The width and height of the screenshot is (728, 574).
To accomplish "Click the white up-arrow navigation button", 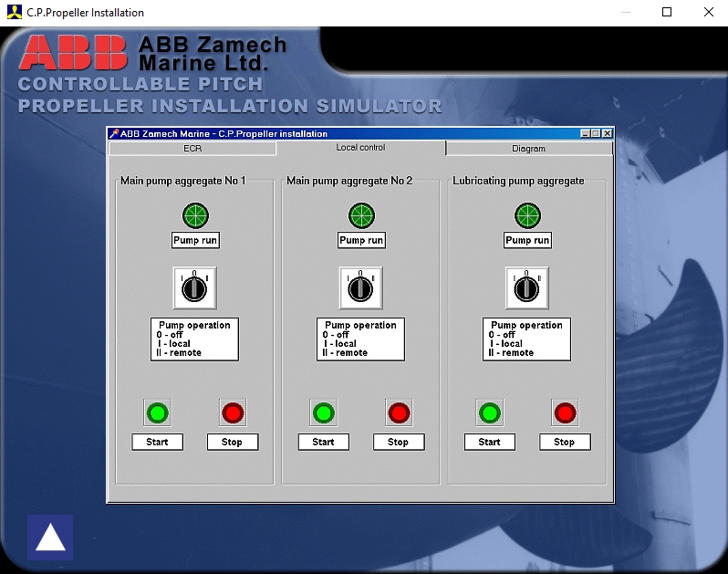I will pyautogui.click(x=50, y=537).
